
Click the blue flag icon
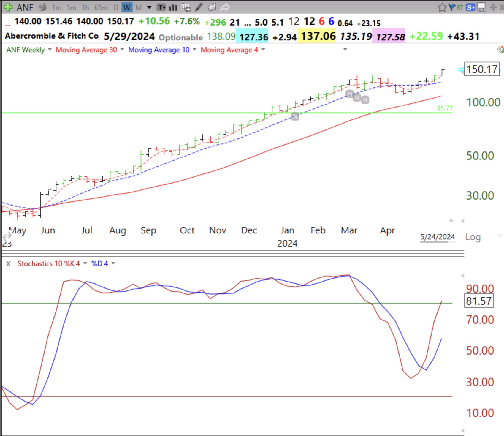[451, 7]
